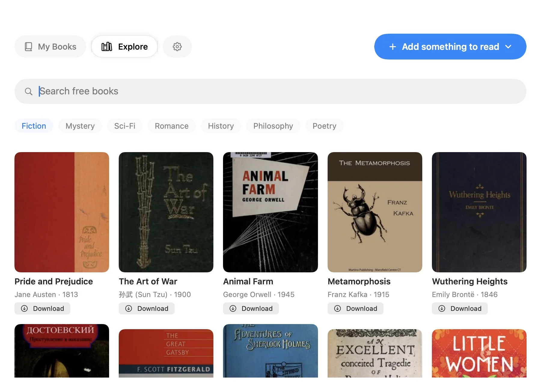This screenshot has height=392, width=541.
Task: Select the Explore tab
Action: click(x=124, y=47)
